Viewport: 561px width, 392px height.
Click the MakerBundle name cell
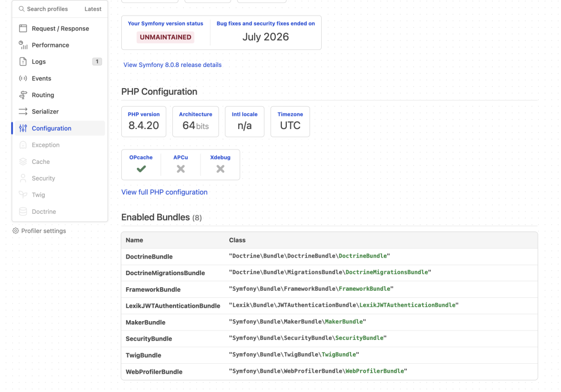[x=146, y=322]
